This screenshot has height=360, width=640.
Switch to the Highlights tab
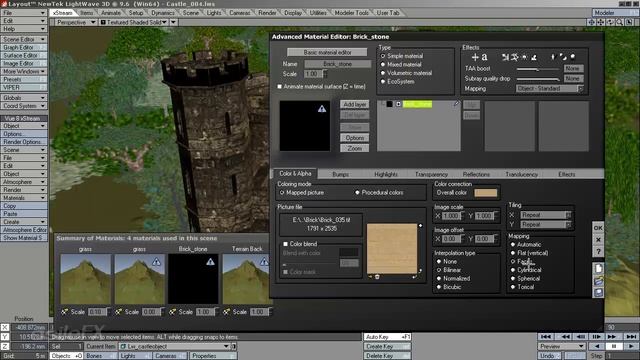point(386,174)
